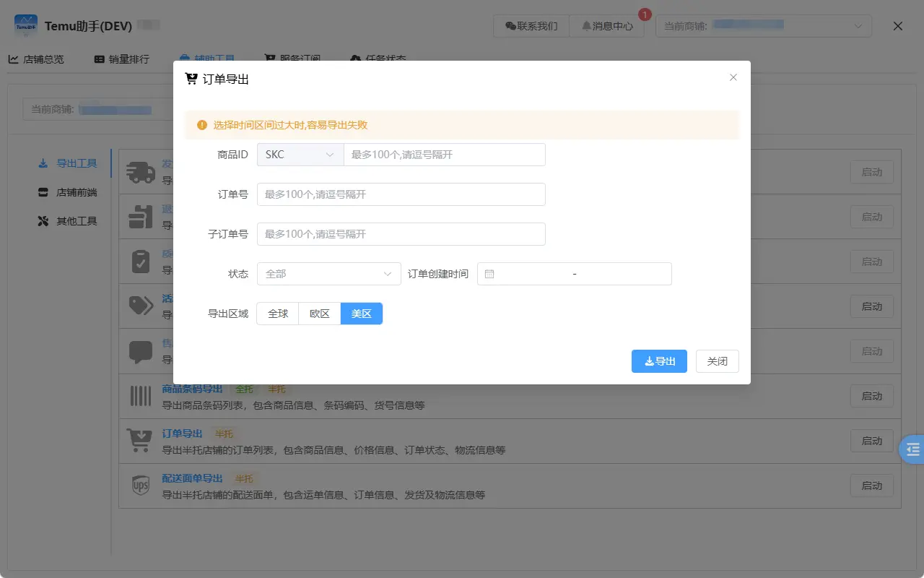Switch to 店铺总览 tab
The width and height of the screenshot is (924, 578).
tap(36, 59)
